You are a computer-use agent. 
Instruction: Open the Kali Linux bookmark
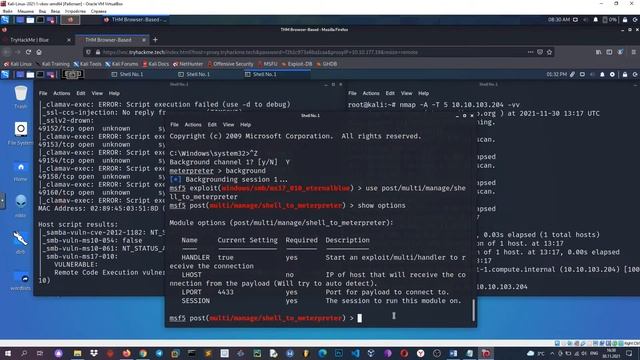click(x=18, y=64)
